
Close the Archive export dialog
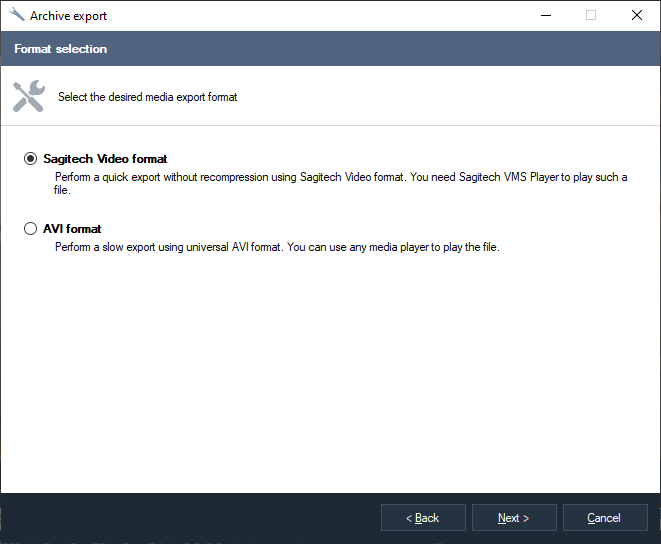coord(637,16)
